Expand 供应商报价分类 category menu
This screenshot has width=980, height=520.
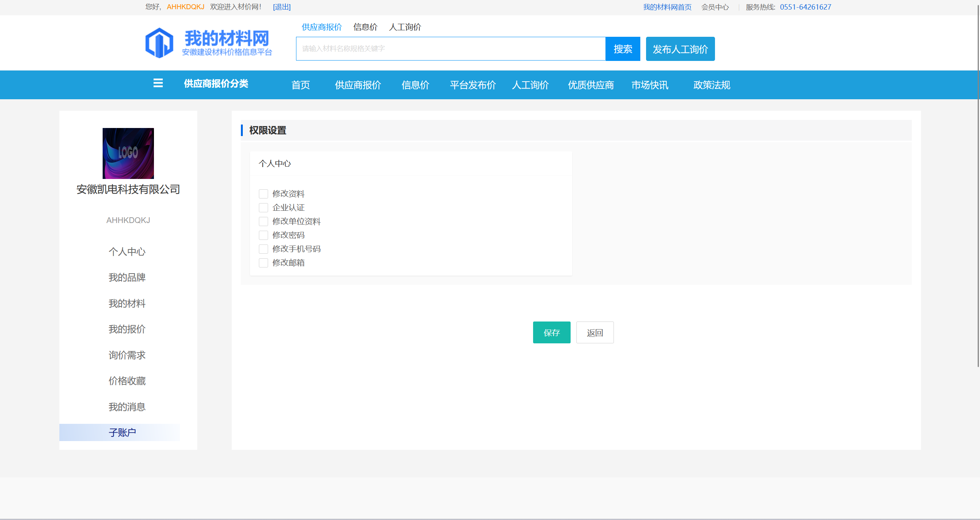(x=216, y=84)
